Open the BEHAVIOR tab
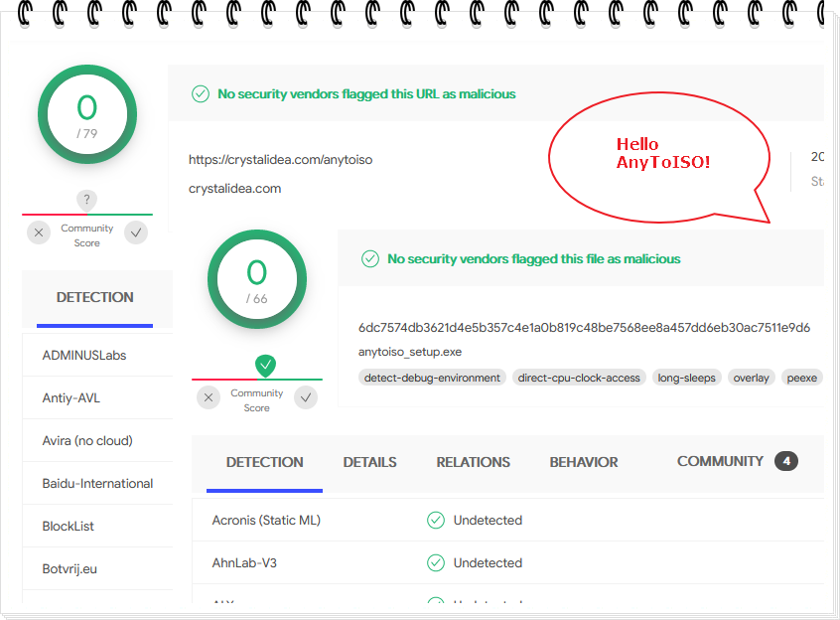The image size is (840, 620). point(584,461)
